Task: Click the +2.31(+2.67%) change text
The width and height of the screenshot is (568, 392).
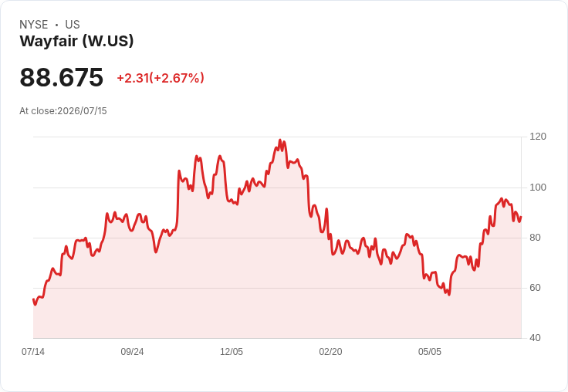Action: click(161, 78)
